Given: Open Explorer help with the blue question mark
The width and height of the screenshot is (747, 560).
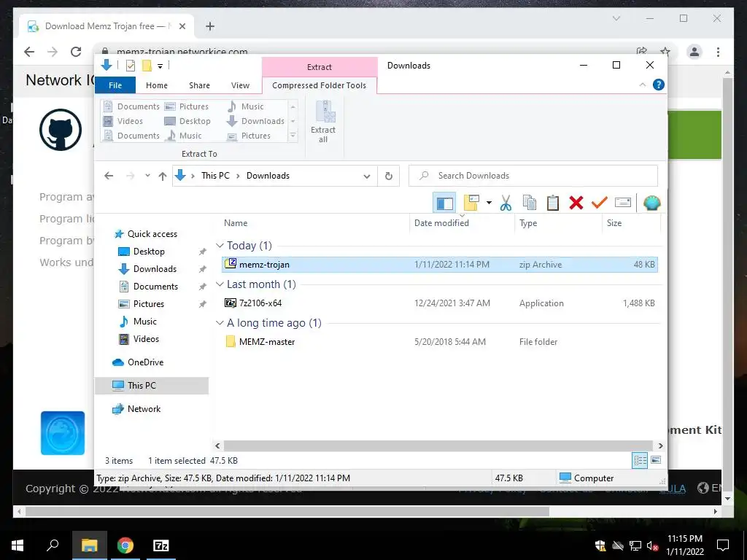Looking at the screenshot, I should (659, 85).
